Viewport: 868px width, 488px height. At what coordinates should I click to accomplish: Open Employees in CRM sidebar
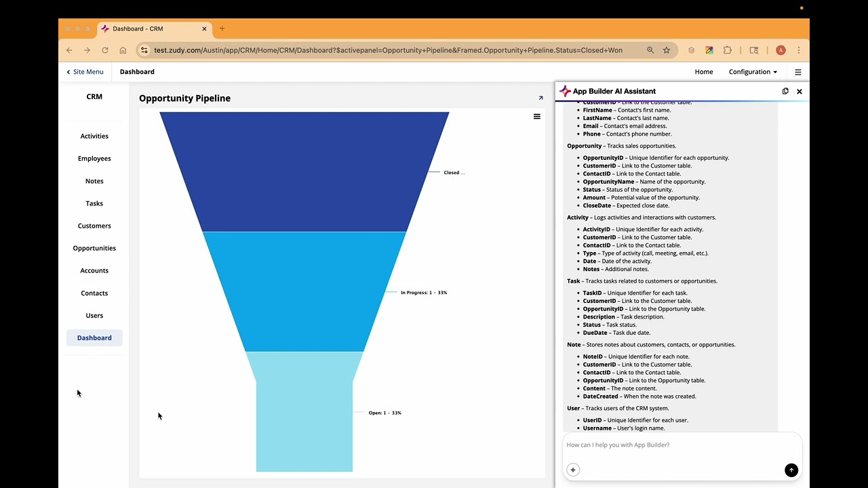(x=94, y=159)
